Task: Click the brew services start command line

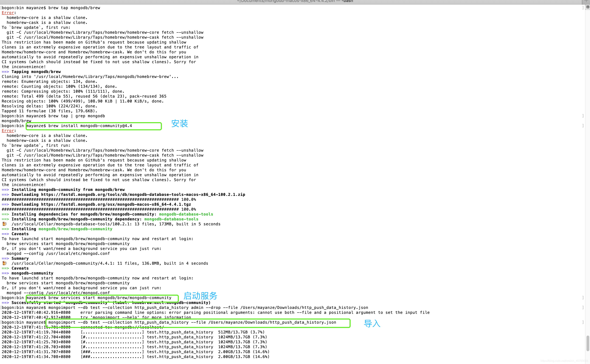Action: [x=110, y=298]
